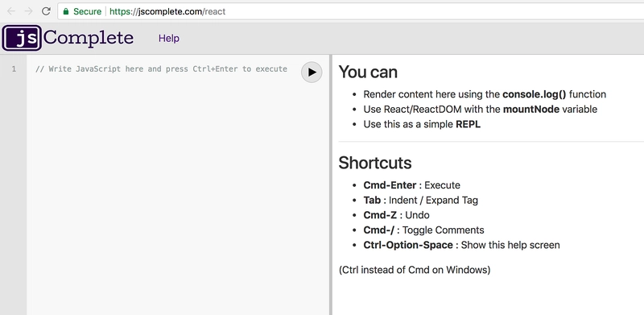Go forward using the browser forward arrow
Image resolution: width=644 pixels, height=315 pixels.
click(x=28, y=11)
